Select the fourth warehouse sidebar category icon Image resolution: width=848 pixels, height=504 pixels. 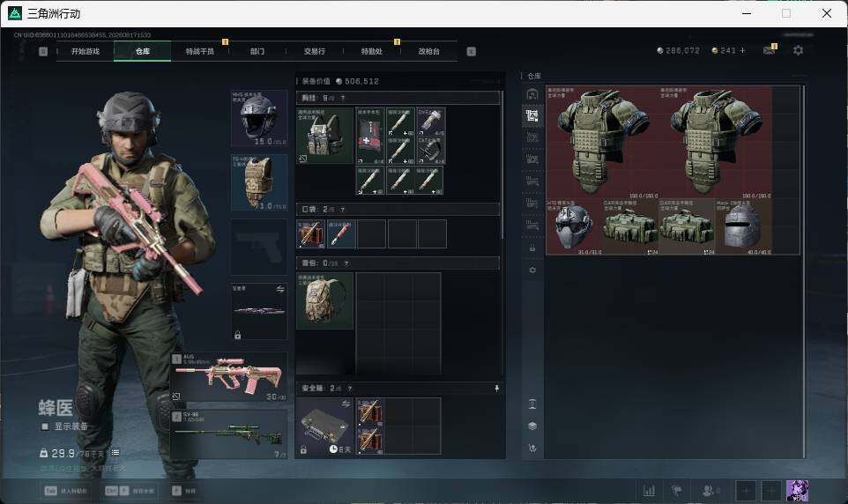(532, 159)
